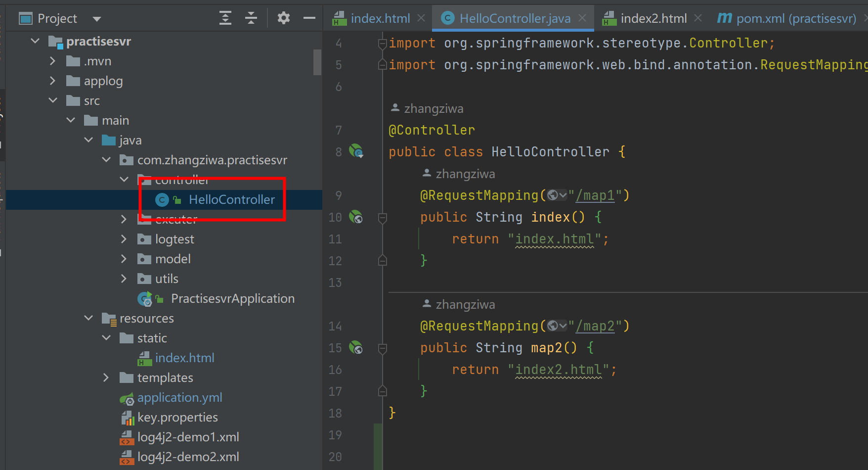The height and width of the screenshot is (470, 868).
Task: Open application.yml file in tree
Action: (x=179, y=397)
